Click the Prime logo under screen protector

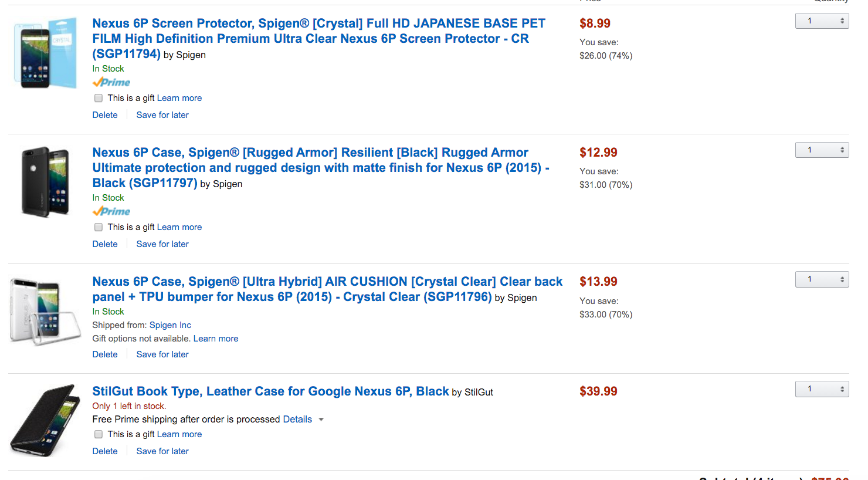pos(111,83)
